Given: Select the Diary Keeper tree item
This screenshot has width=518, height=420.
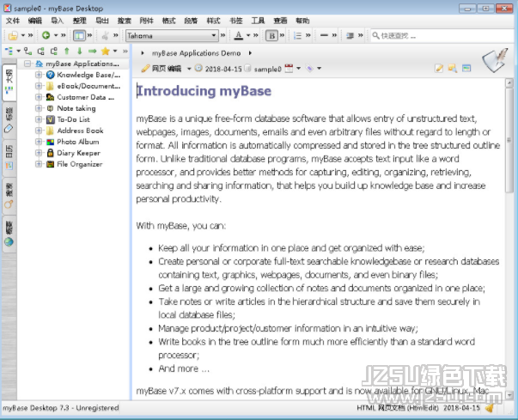Looking at the screenshot, I should [78, 153].
